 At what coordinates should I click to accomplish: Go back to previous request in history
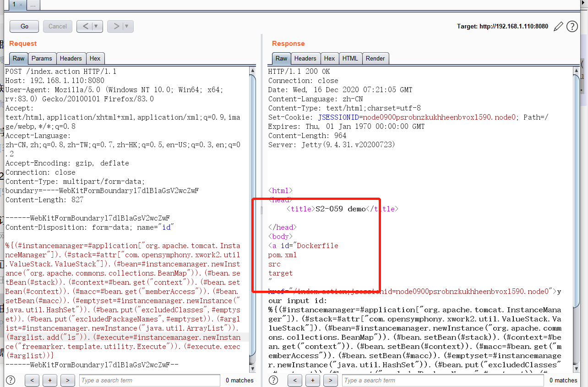tap(85, 26)
